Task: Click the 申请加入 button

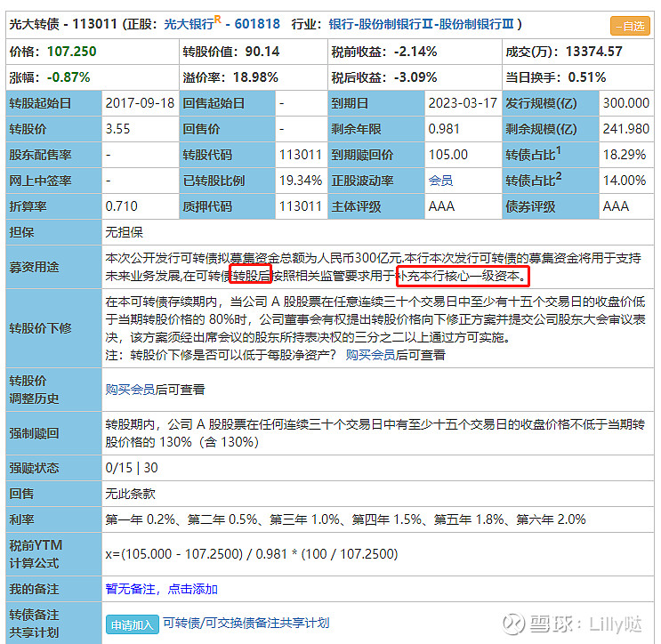Action: [133, 624]
